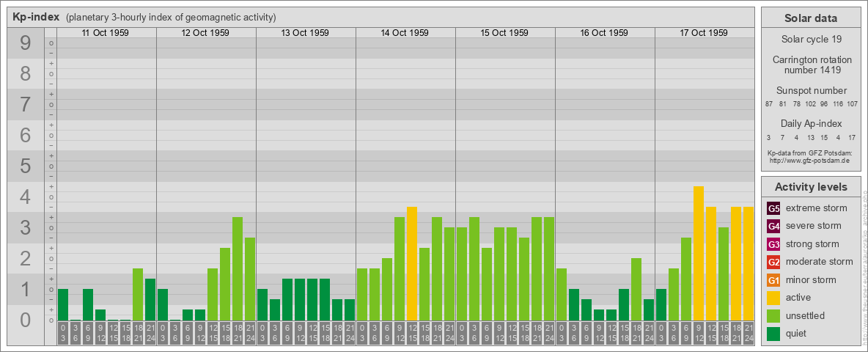Click sunspot number value 116
The height and width of the screenshot is (352, 868).
pos(837,104)
